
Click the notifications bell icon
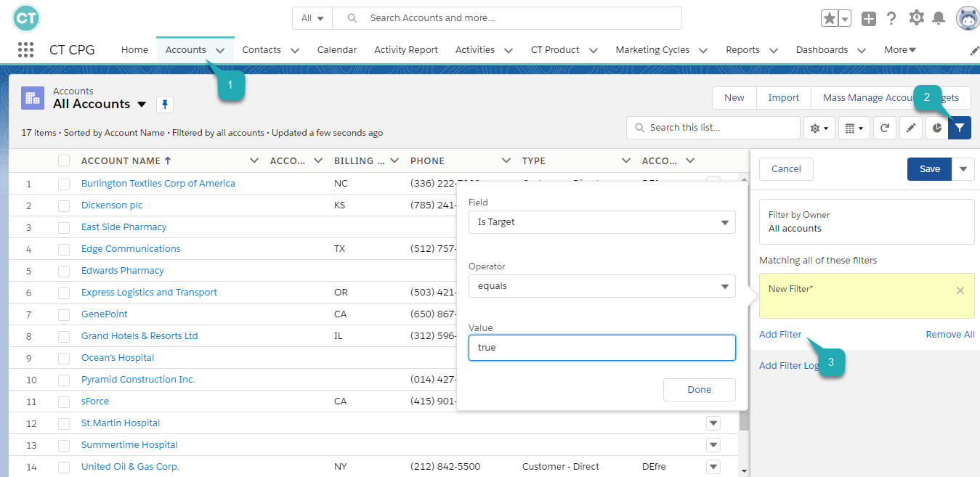tap(939, 18)
